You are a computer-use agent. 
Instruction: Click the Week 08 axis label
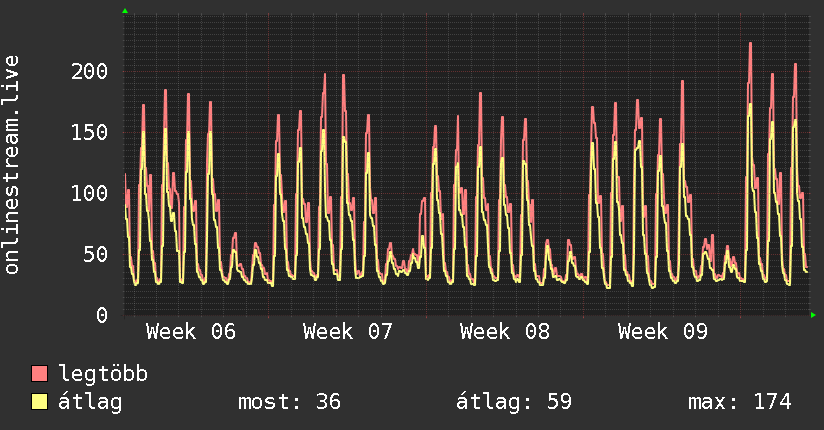(x=505, y=332)
